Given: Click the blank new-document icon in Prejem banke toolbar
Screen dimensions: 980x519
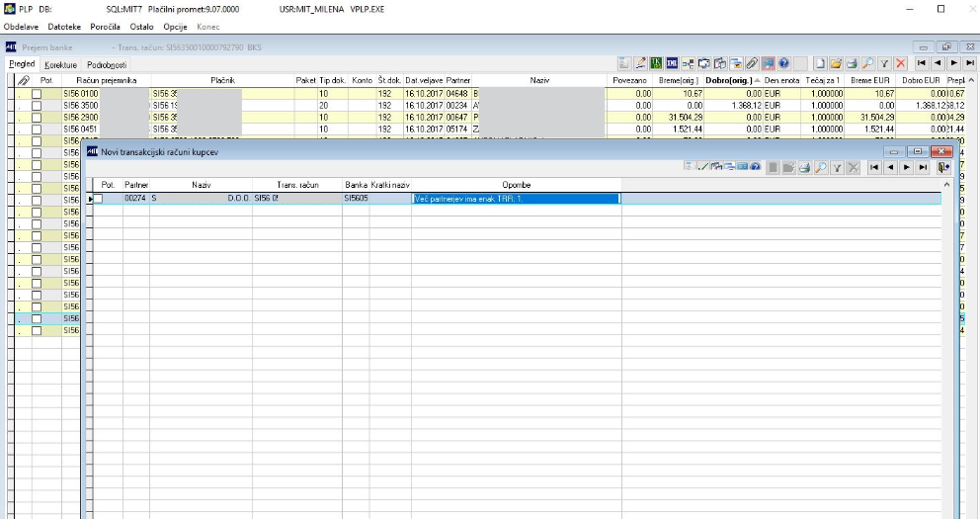Looking at the screenshot, I should [x=820, y=63].
